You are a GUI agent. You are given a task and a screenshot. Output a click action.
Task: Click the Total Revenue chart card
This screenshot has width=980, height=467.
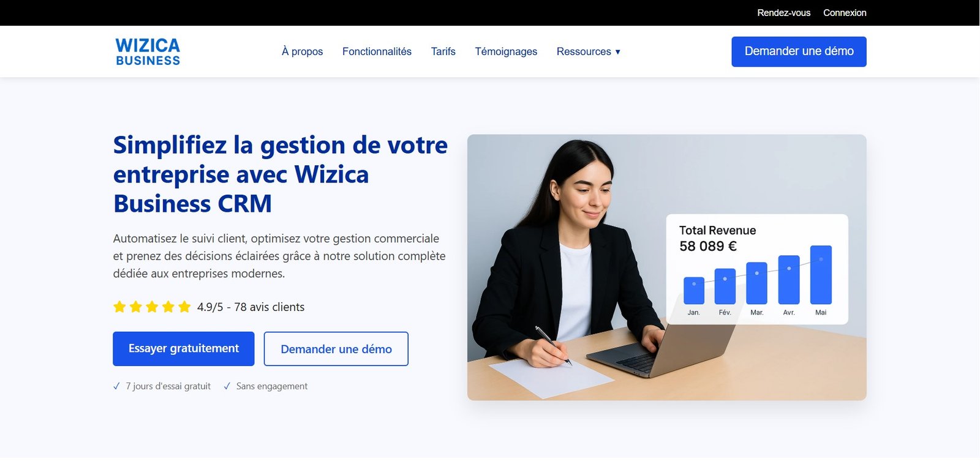pos(757,269)
